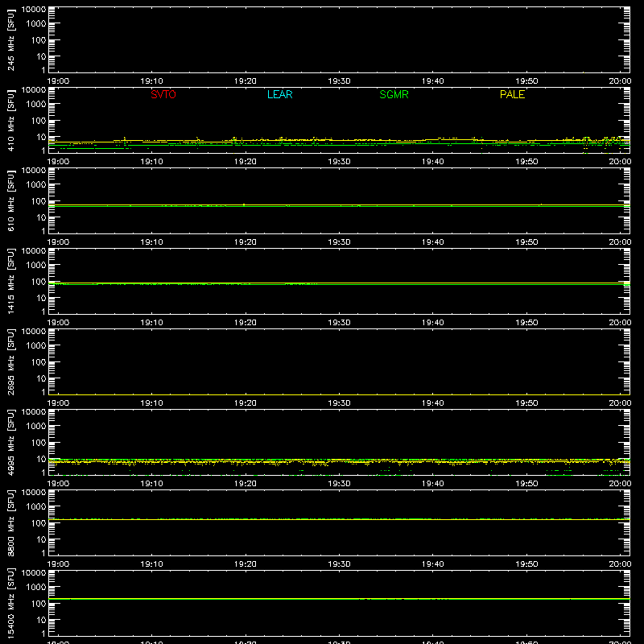Select the 610 MHz [SFU] axis title

[10, 200]
